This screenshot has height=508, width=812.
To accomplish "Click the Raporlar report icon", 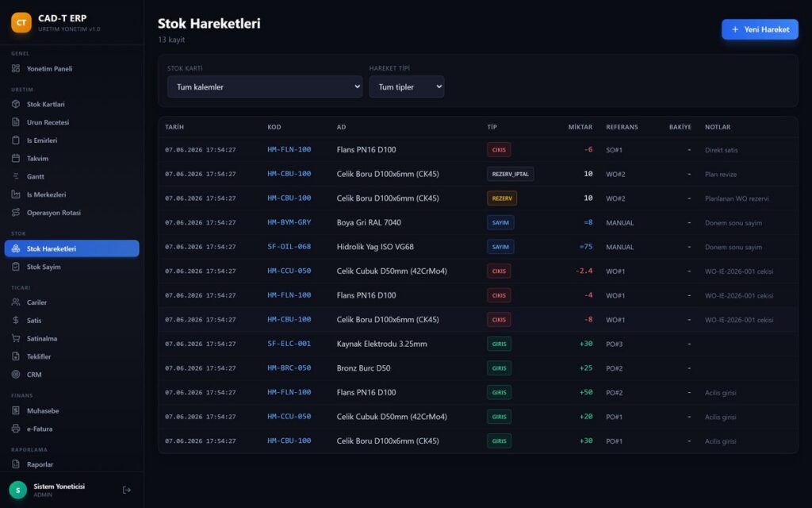I will [16, 464].
